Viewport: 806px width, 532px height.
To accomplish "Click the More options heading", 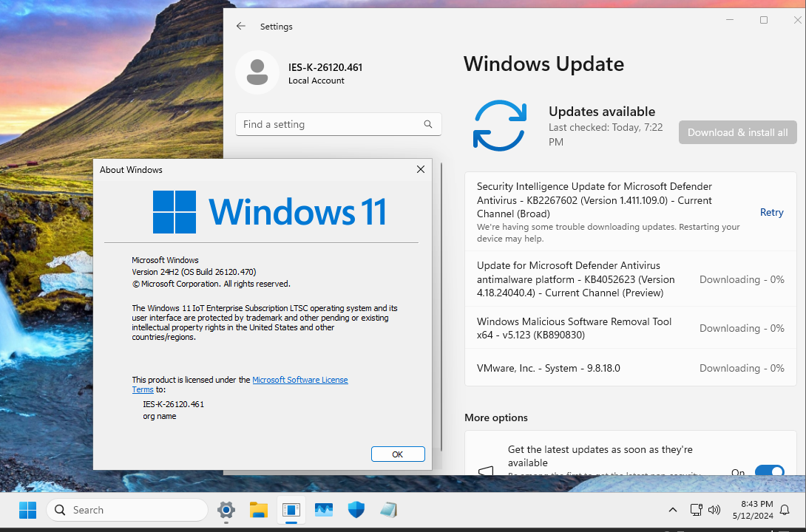I will coord(496,418).
